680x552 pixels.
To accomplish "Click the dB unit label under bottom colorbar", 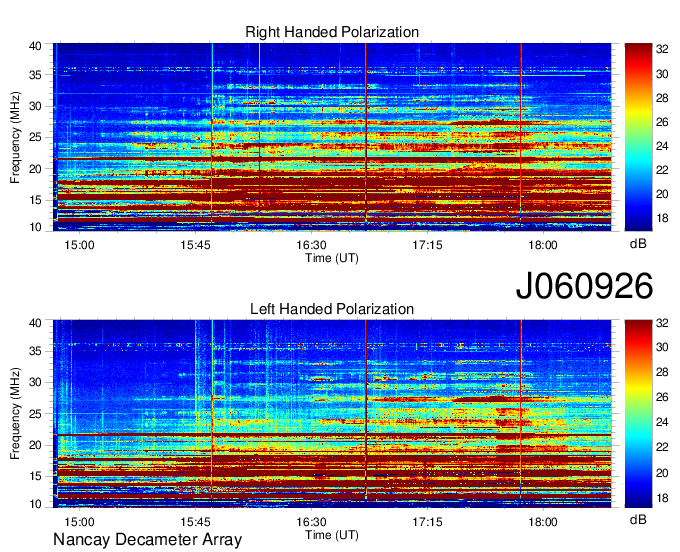I will coord(638,520).
